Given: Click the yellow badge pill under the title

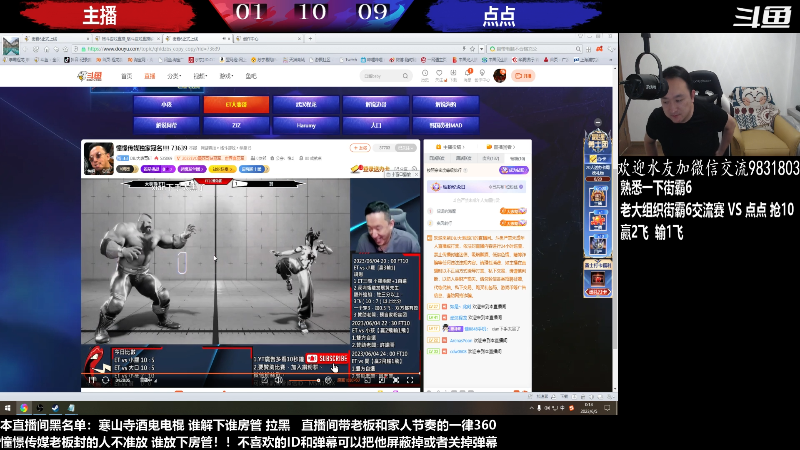Looking at the screenshot, I should pyautogui.click(x=222, y=169).
